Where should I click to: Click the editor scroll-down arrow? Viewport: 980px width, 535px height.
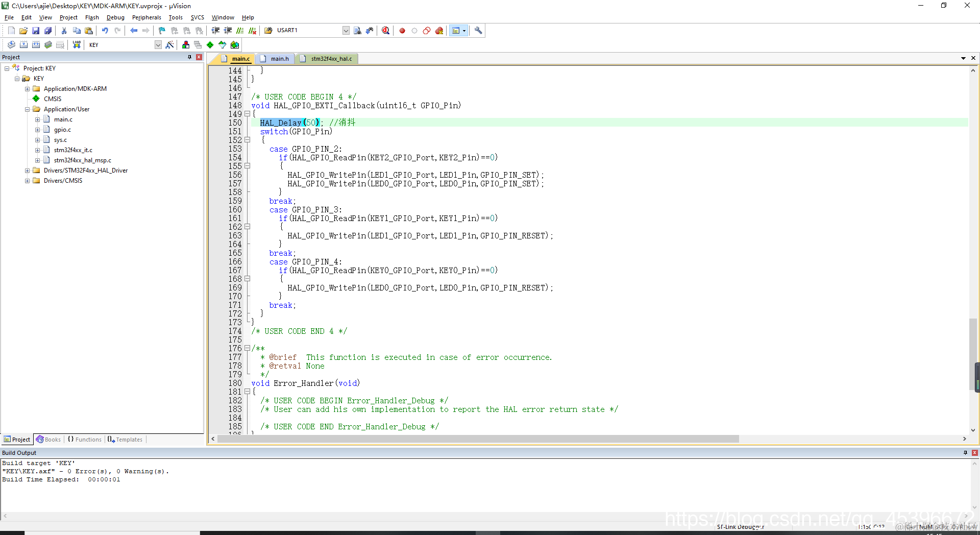pos(973,430)
